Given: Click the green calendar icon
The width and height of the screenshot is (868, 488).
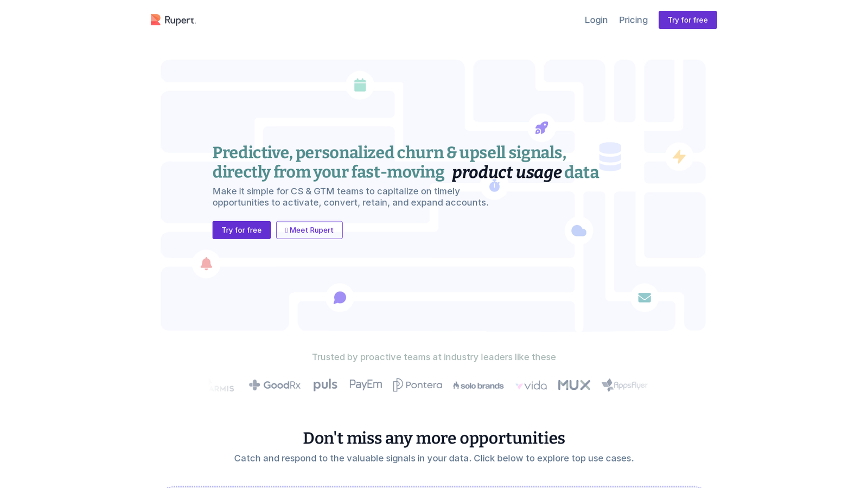Looking at the screenshot, I should pos(360,85).
